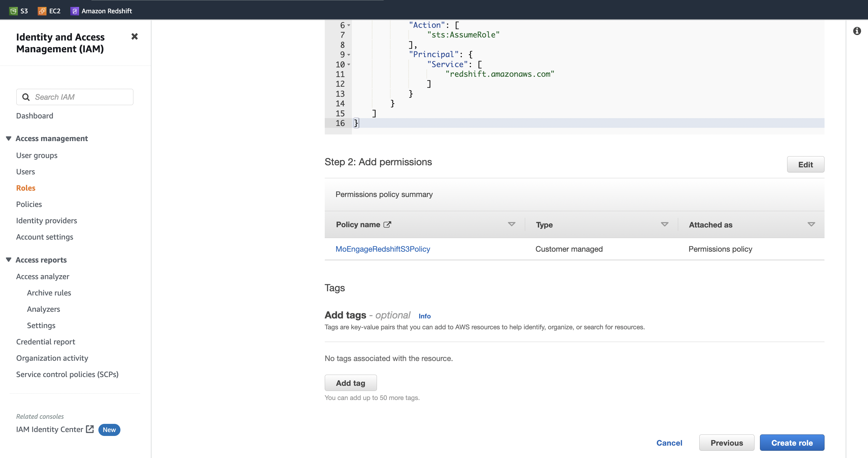Open the Dashboard page
The image size is (868, 458).
(x=35, y=116)
